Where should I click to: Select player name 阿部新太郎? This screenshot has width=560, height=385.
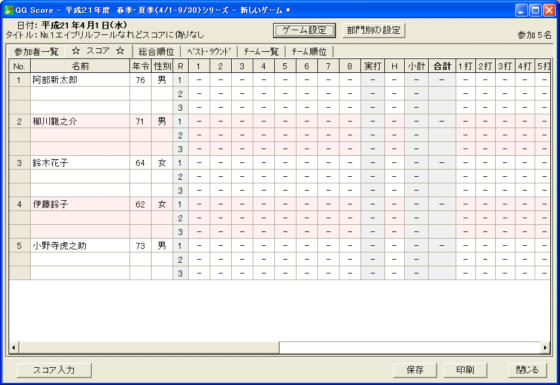click(55, 80)
